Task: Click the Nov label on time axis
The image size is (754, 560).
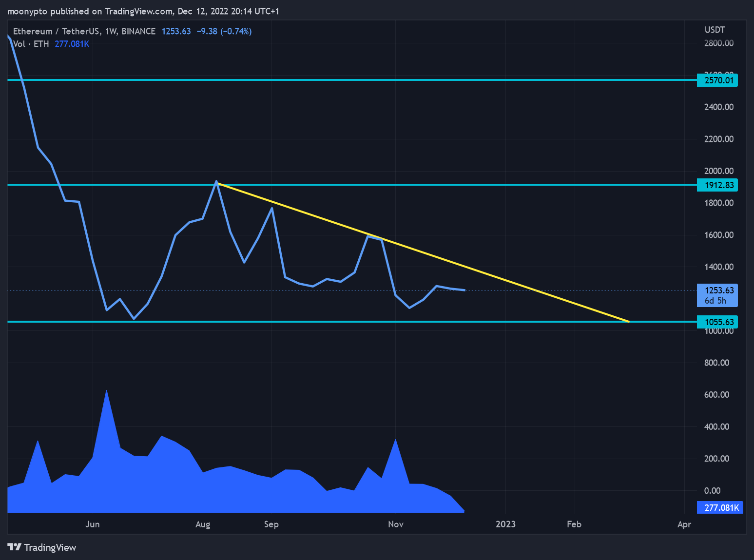Action: pyautogui.click(x=396, y=524)
